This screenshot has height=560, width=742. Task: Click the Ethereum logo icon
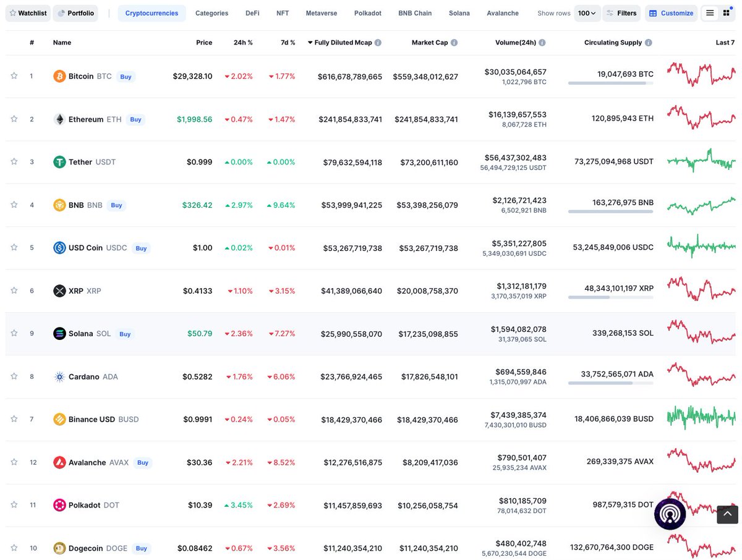pos(59,119)
